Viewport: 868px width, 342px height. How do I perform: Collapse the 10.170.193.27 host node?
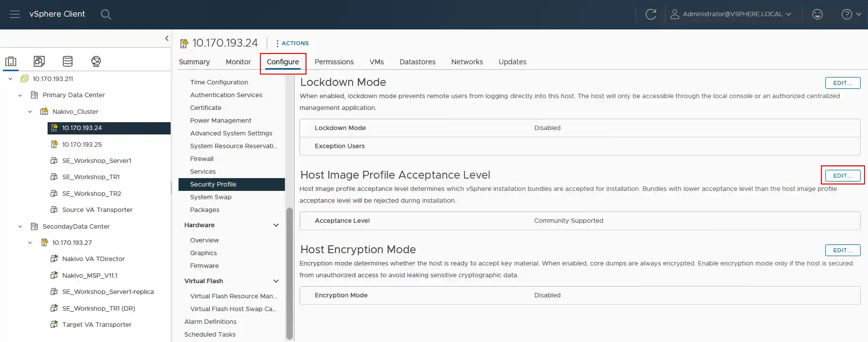pos(30,242)
